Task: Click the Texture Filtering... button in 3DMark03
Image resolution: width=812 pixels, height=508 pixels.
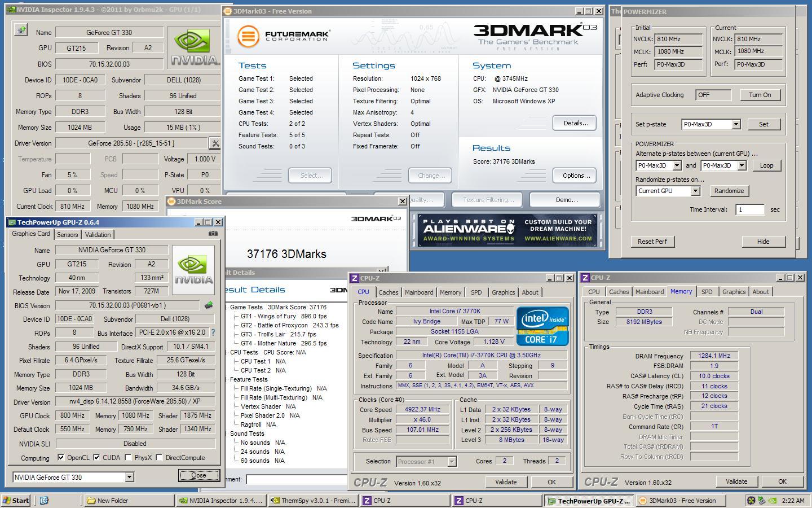Action: tap(488, 200)
